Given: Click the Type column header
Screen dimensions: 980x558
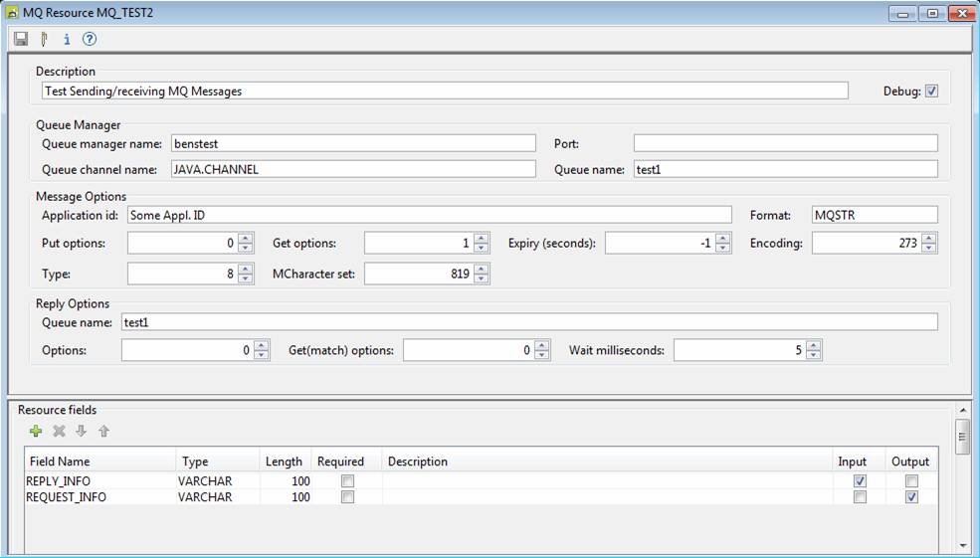Looking at the screenshot, I should tap(195, 462).
